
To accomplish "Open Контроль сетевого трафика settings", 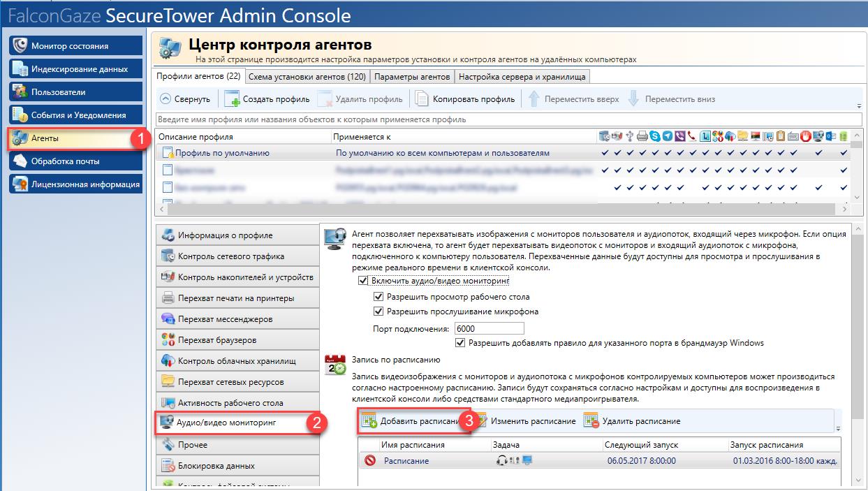I will (x=237, y=256).
